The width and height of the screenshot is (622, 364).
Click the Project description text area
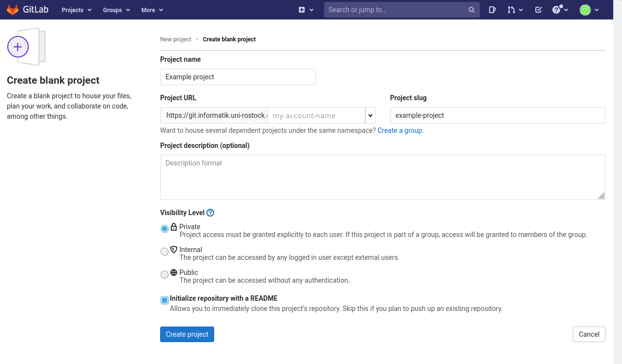383,177
